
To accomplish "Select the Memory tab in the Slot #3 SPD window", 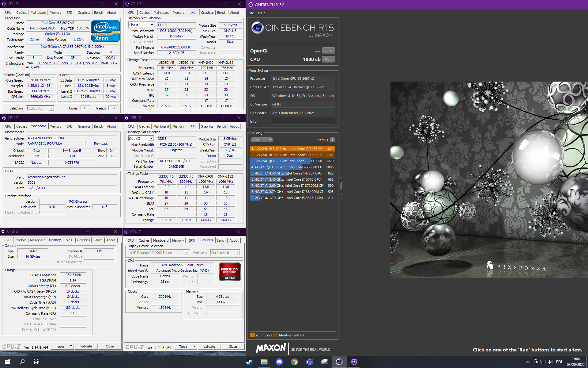I will point(178,126).
